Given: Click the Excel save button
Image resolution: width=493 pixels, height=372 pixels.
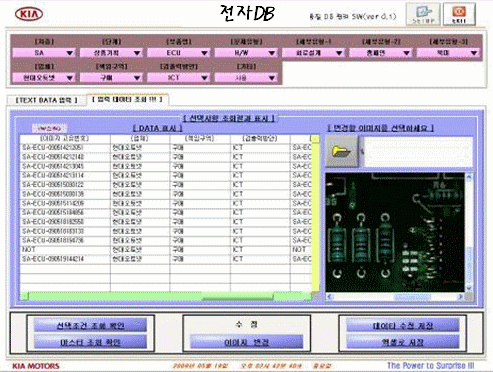Looking at the screenshot, I should [x=403, y=342].
